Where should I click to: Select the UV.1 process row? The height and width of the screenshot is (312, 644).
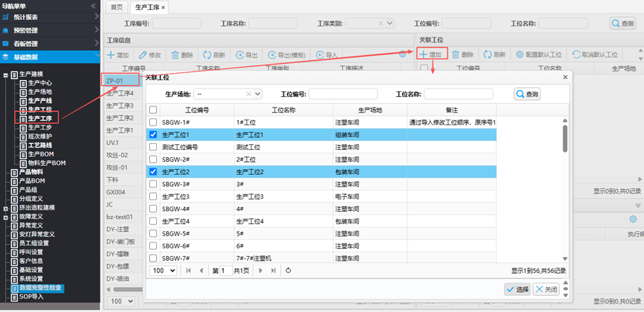pos(123,143)
